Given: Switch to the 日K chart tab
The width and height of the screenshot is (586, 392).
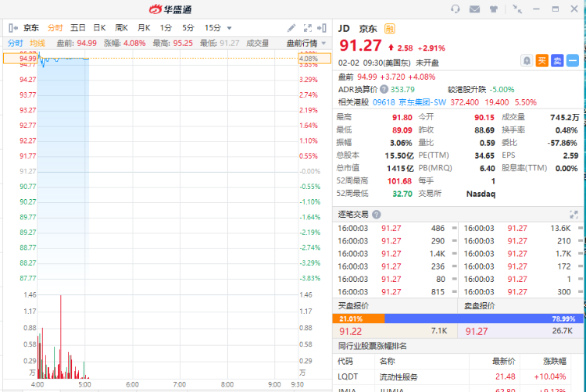Looking at the screenshot, I should coord(99,27).
